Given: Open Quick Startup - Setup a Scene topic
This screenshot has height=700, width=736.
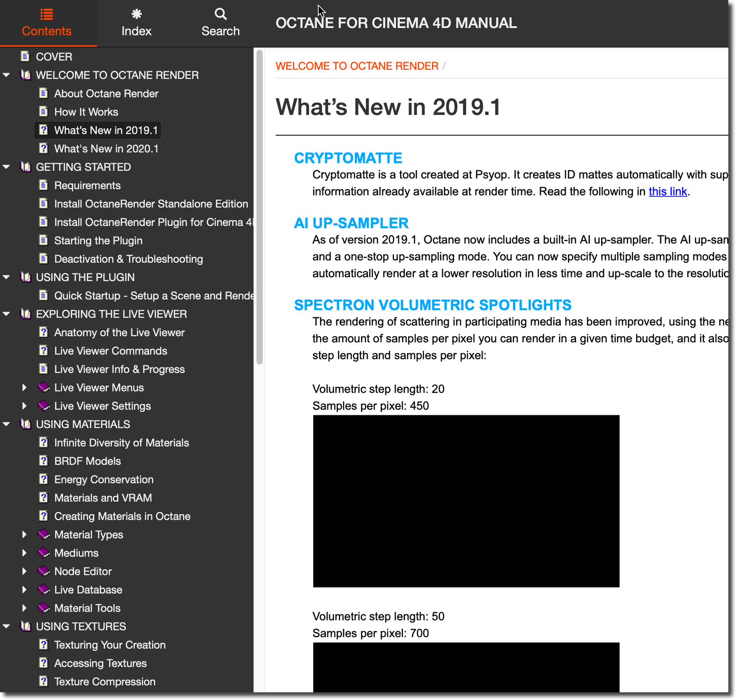Looking at the screenshot, I should (x=154, y=296).
